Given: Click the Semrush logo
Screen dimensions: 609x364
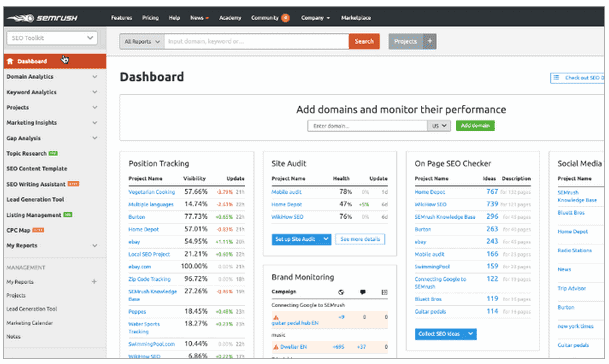Looking at the screenshot, I should click(42, 18).
